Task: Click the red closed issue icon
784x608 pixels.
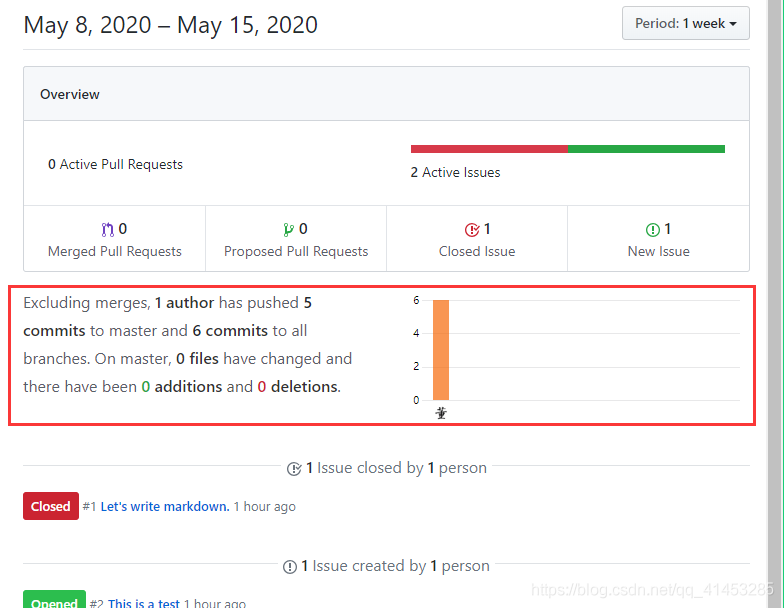Action: tap(472, 229)
